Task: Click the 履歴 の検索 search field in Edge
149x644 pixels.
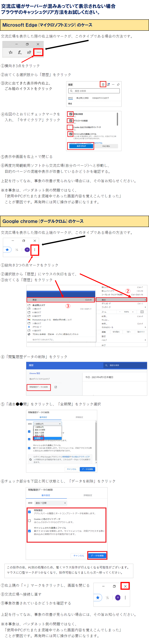Action: click(94, 91)
